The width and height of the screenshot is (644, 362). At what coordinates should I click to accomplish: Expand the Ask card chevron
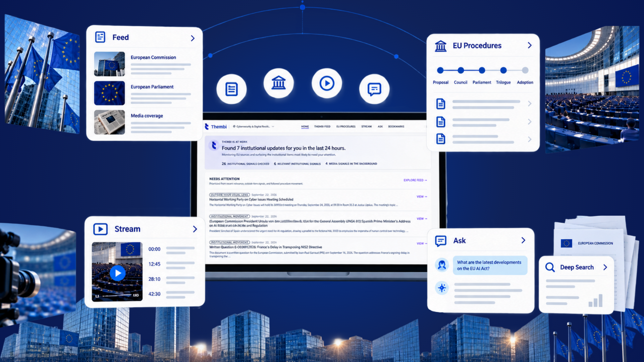[x=523, y=240]
